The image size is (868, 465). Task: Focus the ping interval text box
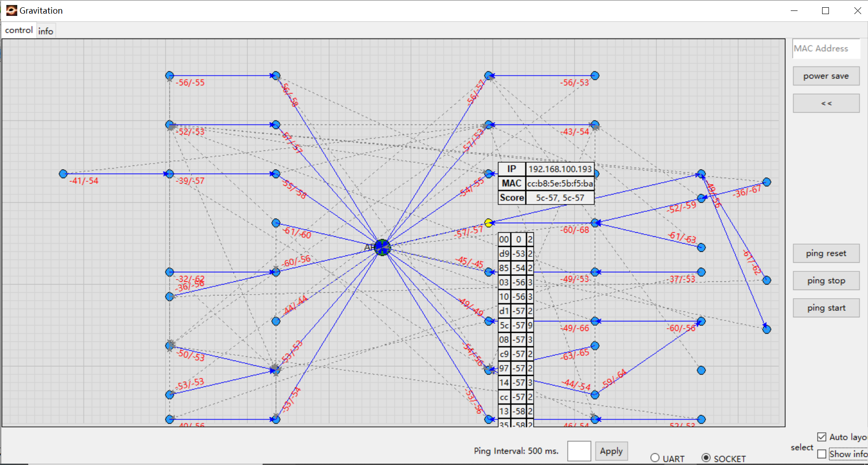point(579,451)
